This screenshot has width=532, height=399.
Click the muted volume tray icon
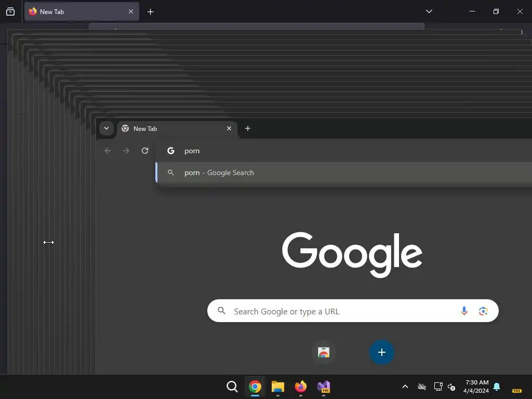click(451, 387)
